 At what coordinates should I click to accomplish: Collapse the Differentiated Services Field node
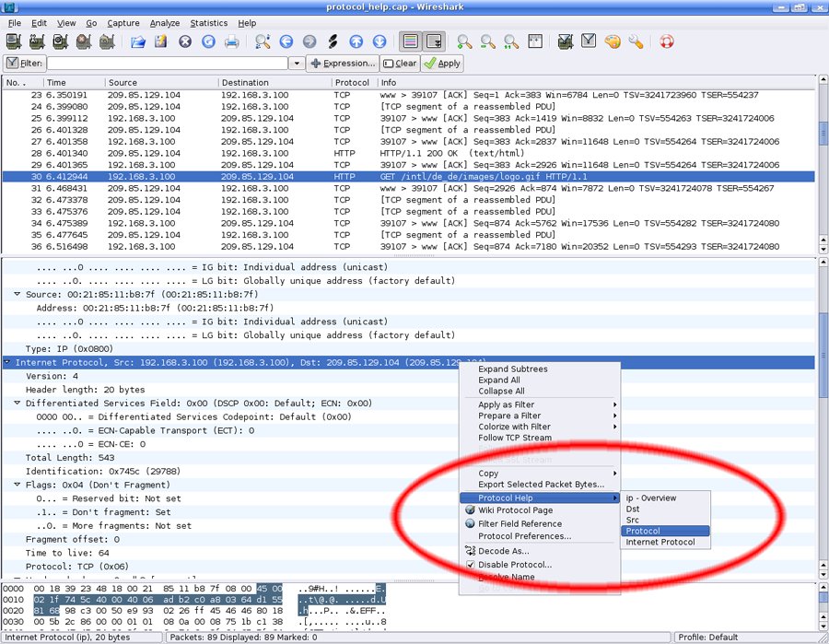tap(17, 403)
